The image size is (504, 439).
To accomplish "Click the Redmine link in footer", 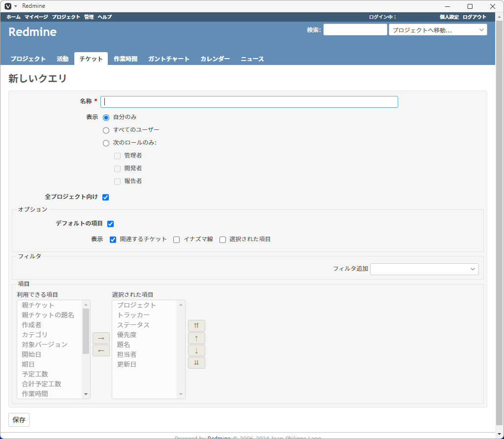I will coord(219,437).
